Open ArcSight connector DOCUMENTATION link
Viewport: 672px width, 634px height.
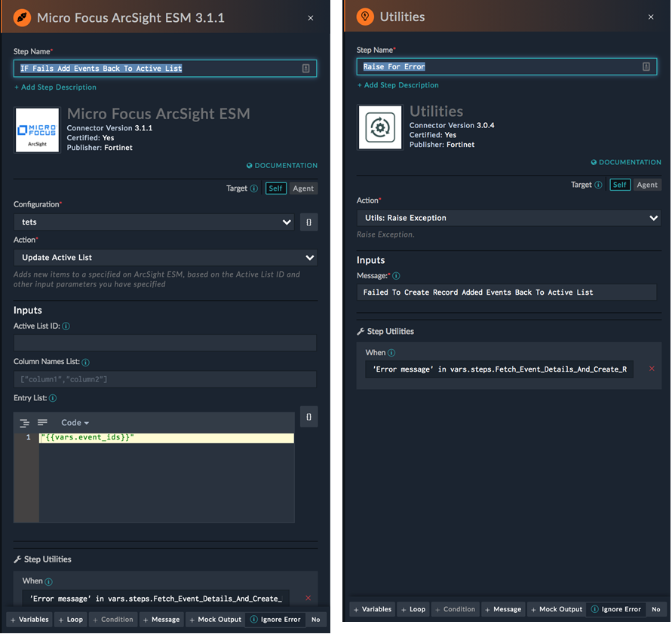point(282,166)
